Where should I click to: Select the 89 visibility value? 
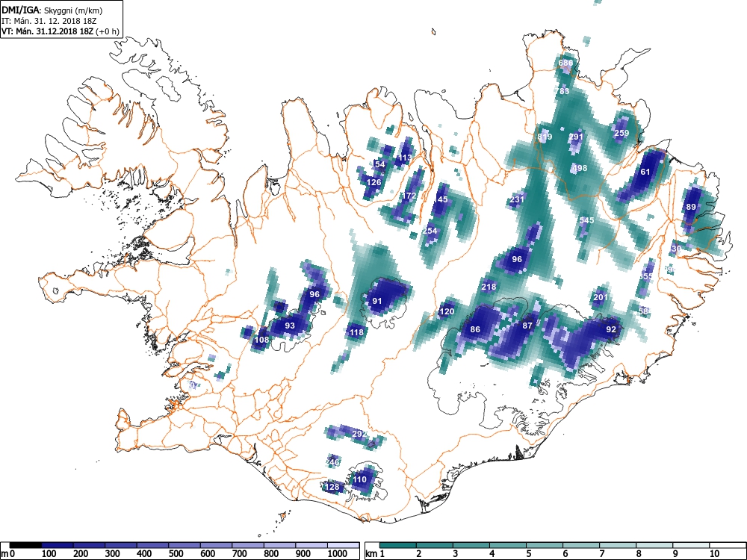click(x=691, y=207)
